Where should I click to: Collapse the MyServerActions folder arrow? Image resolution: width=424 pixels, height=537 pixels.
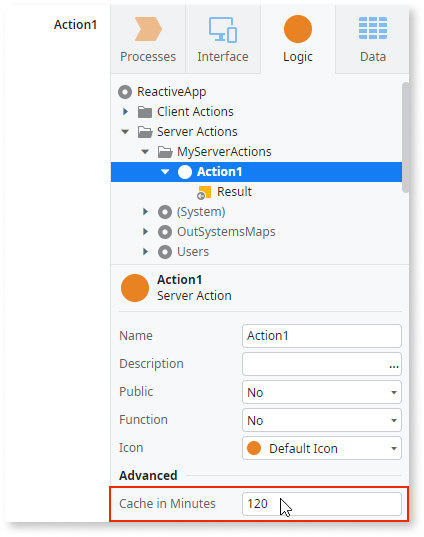tap(145, 152)
